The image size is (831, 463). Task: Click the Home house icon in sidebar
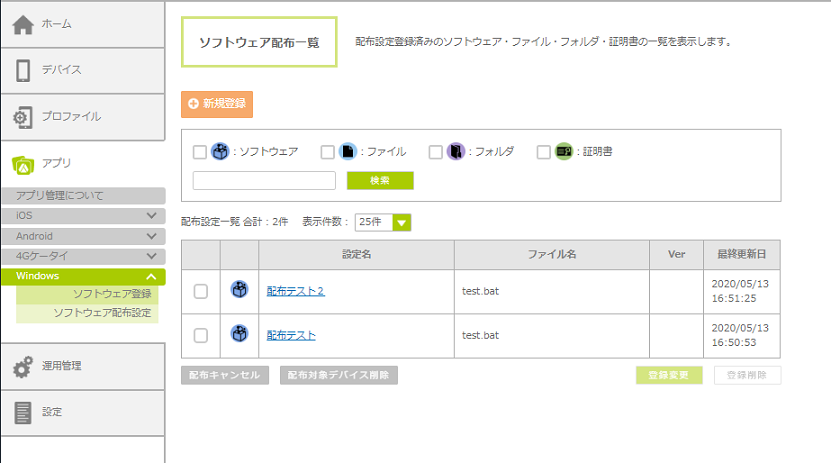coord(23,24)
